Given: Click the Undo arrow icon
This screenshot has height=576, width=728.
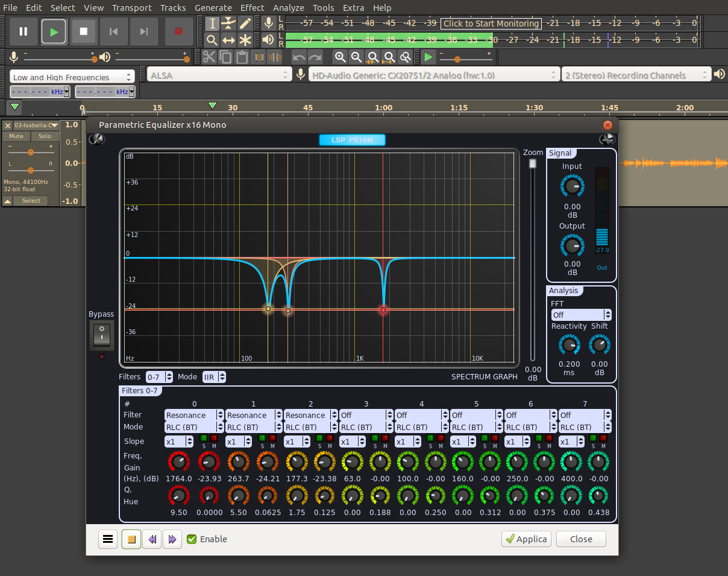Looking at the screenshot, I should (299, 57).
